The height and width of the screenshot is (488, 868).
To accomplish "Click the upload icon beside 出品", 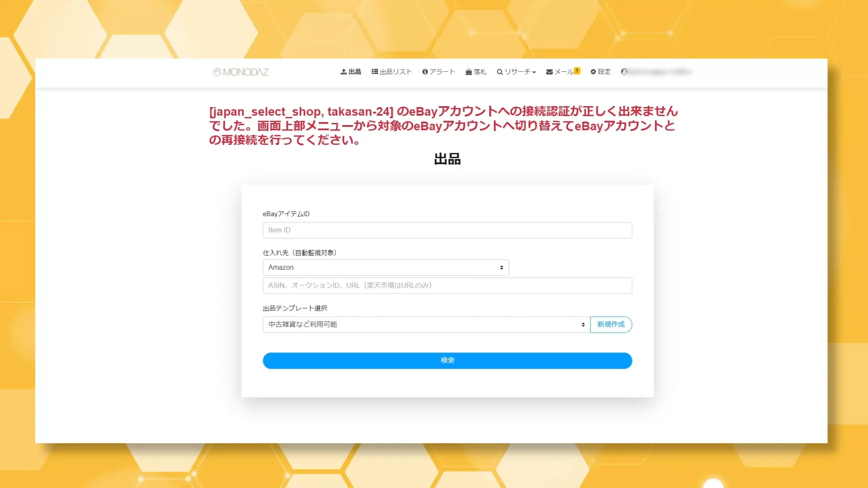I will [344, 72].
